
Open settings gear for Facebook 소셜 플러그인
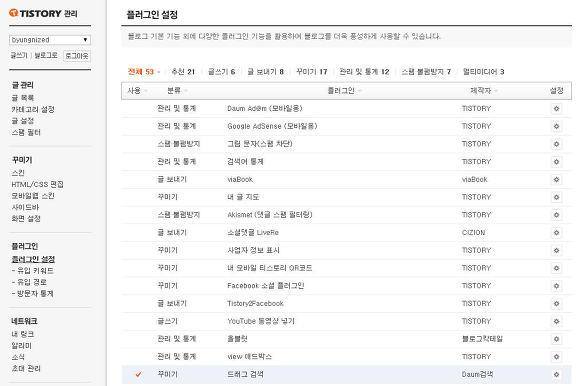[x=556, y=286]
